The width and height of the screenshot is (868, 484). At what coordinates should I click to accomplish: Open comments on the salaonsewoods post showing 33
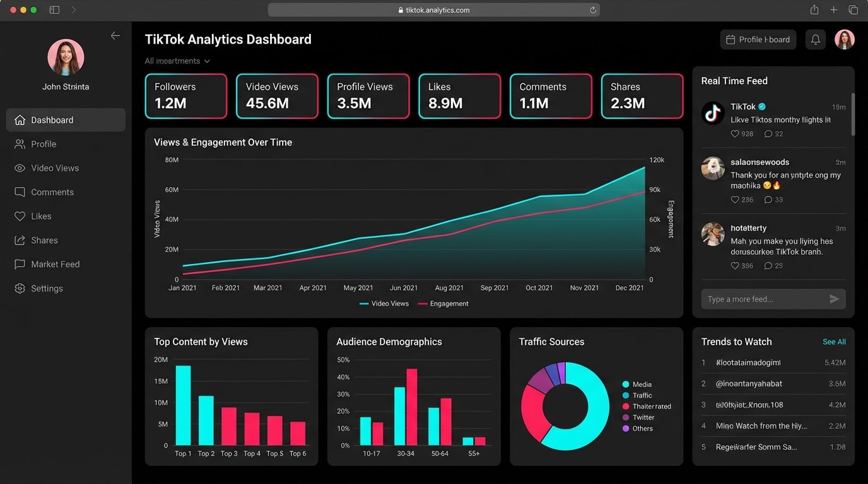click(768, 200)
